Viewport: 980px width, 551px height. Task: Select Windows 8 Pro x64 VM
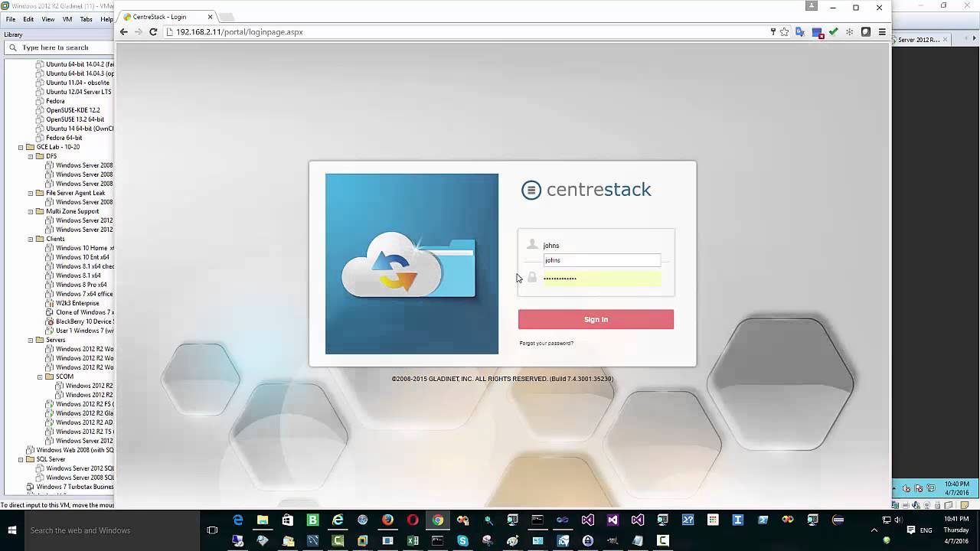81,285
